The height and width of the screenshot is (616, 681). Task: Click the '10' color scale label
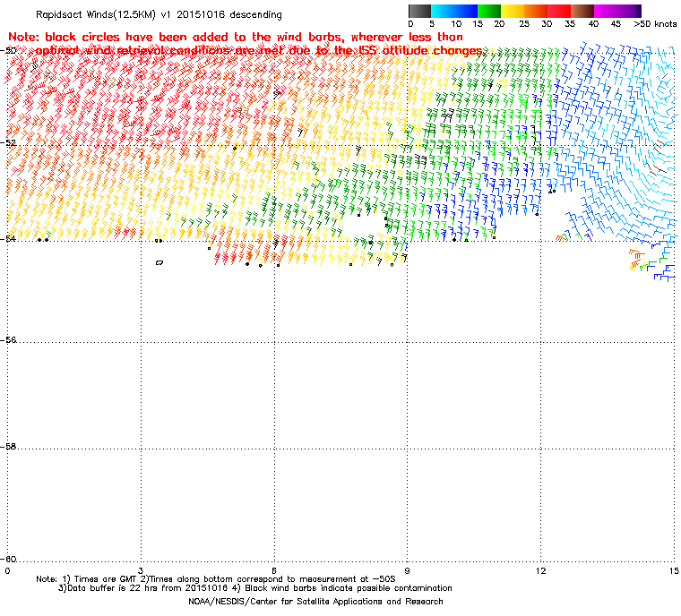click(x=455, y=24)
